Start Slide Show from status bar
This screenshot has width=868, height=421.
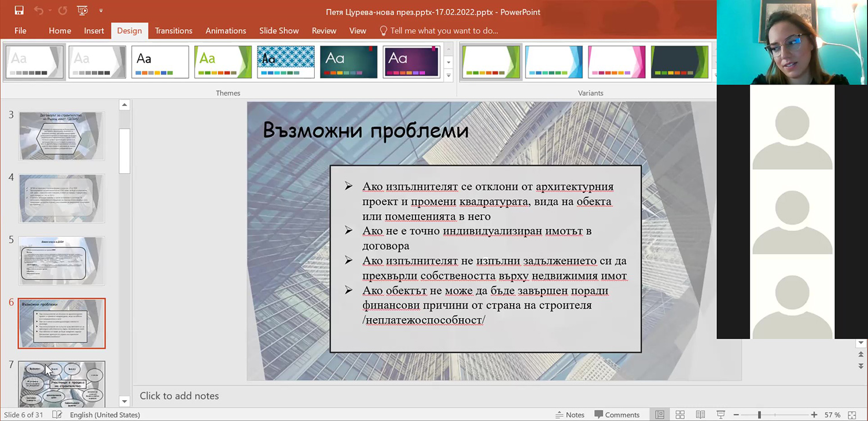(x=721, y=415)
